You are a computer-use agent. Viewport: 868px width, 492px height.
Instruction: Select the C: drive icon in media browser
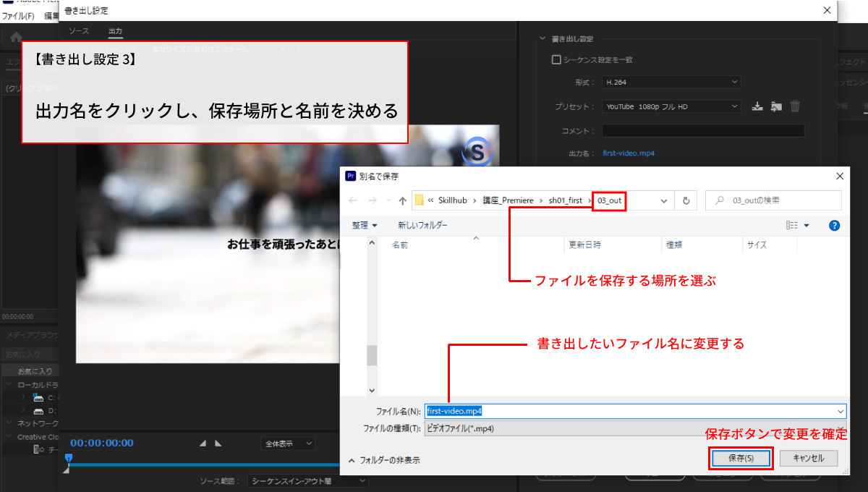pyautogui.click(x=38, y=398)
